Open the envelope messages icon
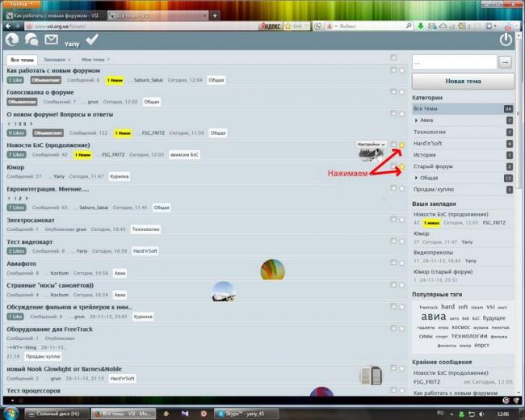 tap(52, 40)
